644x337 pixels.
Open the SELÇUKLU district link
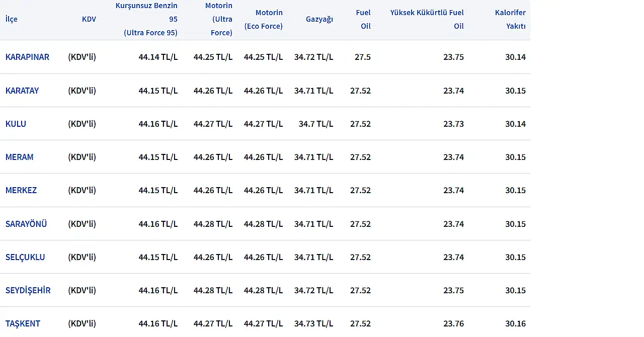point(25,257)
